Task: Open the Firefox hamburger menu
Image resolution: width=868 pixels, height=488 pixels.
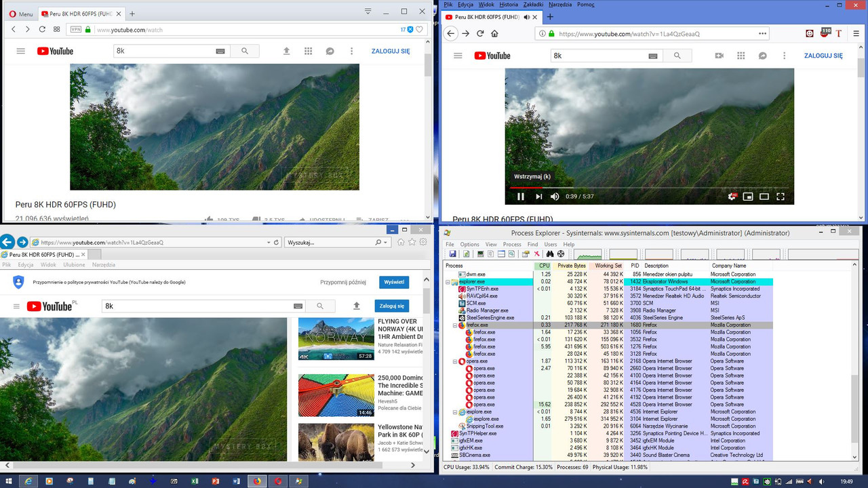Action: pyautogui.click(x=856, y=33)
